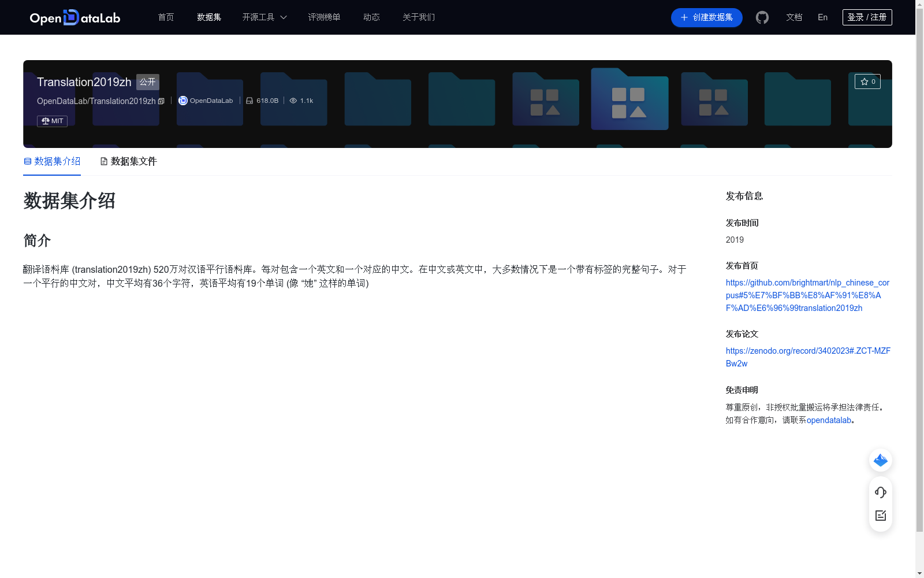924x578 pixels.
Task: Open 数据集 in the navigation bar
Action: pos(209,17)
